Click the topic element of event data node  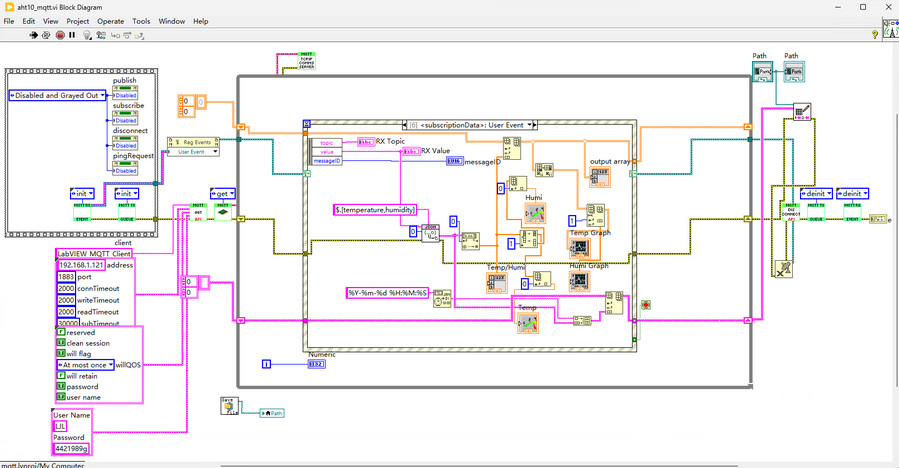(326, 143)
